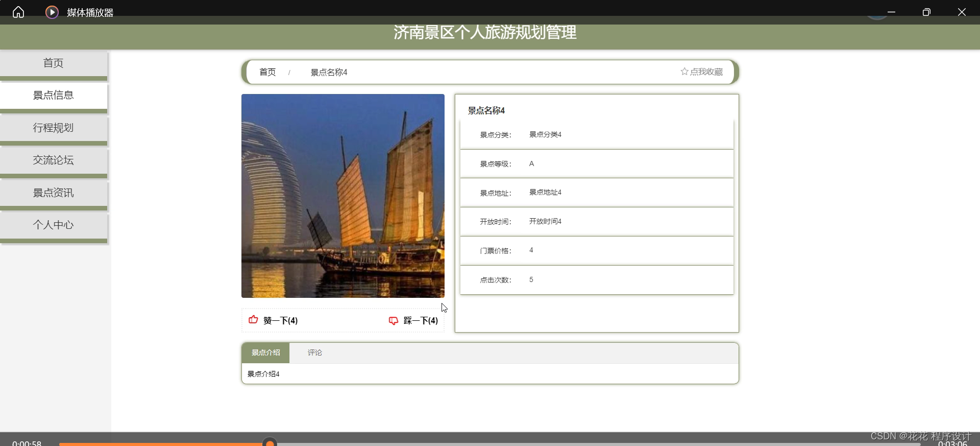
Task: Click the star favorite icon
Action: (x=684, y=72)
